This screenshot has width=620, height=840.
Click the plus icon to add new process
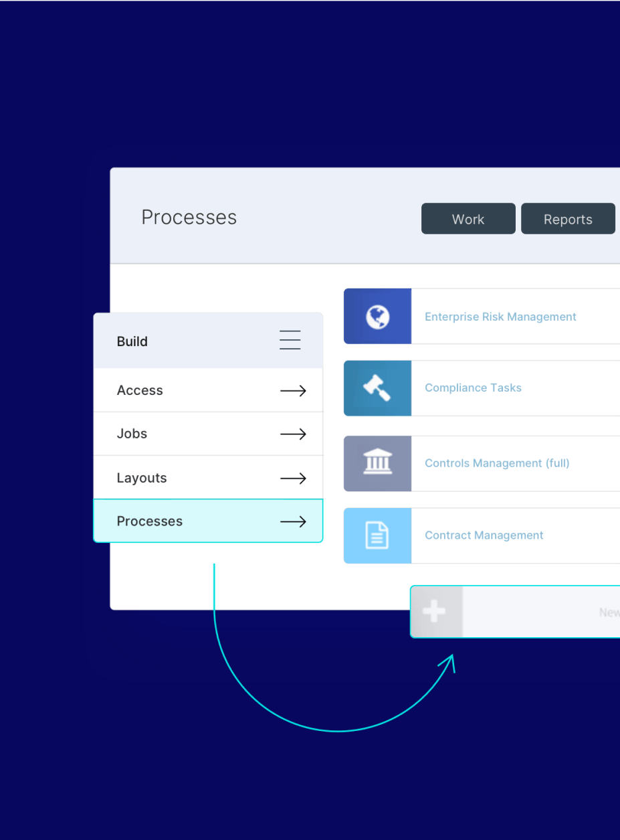pos(435,611)
